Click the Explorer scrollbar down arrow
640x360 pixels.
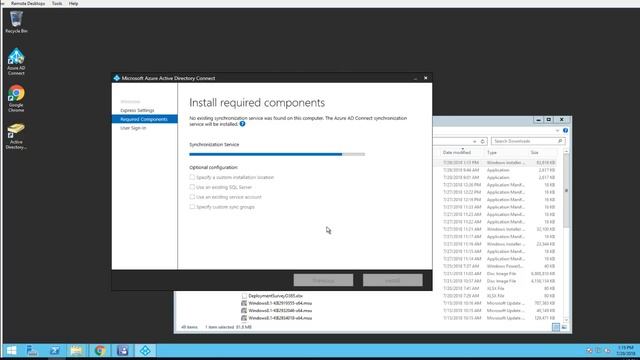click(x=566, y=320)
